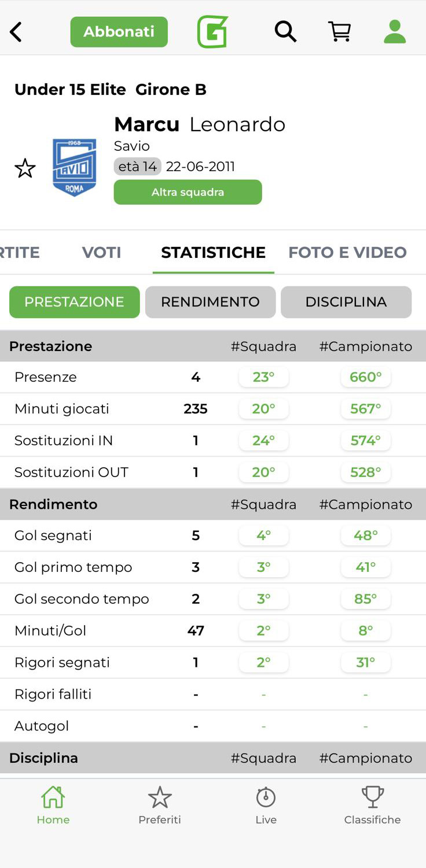Tap the Altra squadra button
The image size is (426, 868).
pyautogui.click(x=188, y=192)
